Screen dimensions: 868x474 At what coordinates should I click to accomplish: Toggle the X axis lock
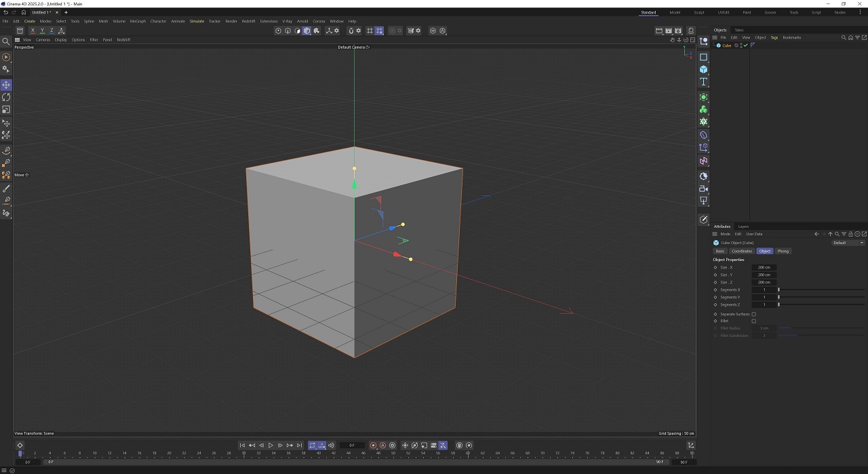[x=33, y=31]
